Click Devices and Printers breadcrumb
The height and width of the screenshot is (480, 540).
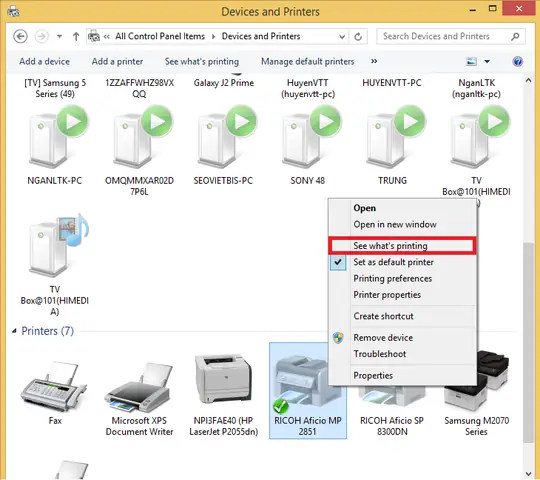[x=261, y=36]
